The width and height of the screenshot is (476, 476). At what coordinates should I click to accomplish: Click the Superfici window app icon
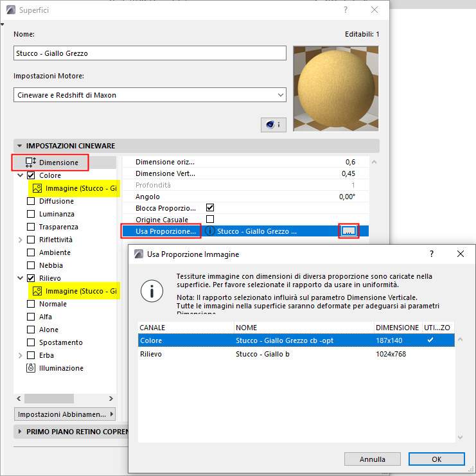tap(11, 10)
